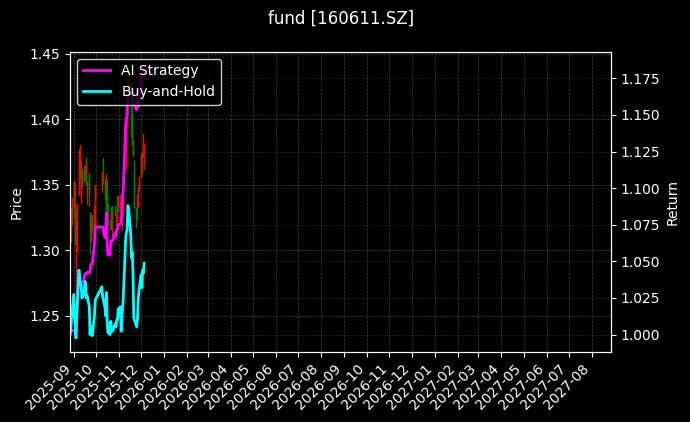Click the 1.075 return tick label
The image size is (690, 422).
click(x=640, y=226)
